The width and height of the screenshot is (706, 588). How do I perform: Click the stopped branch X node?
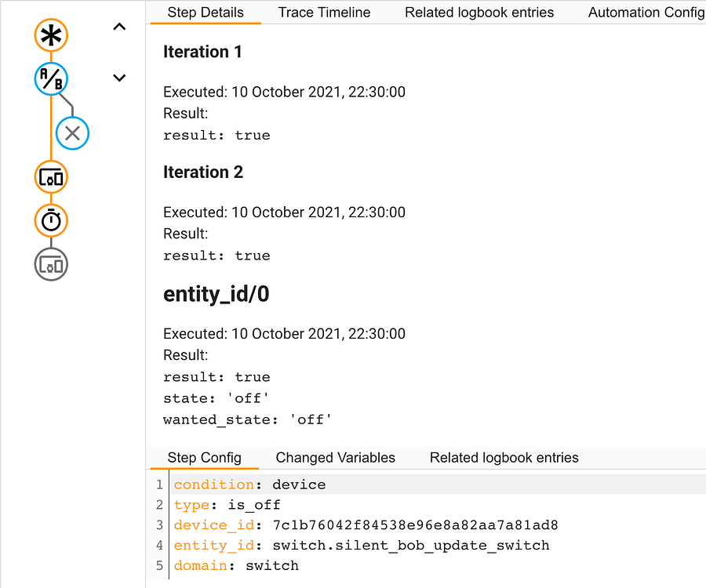[72, 132]
